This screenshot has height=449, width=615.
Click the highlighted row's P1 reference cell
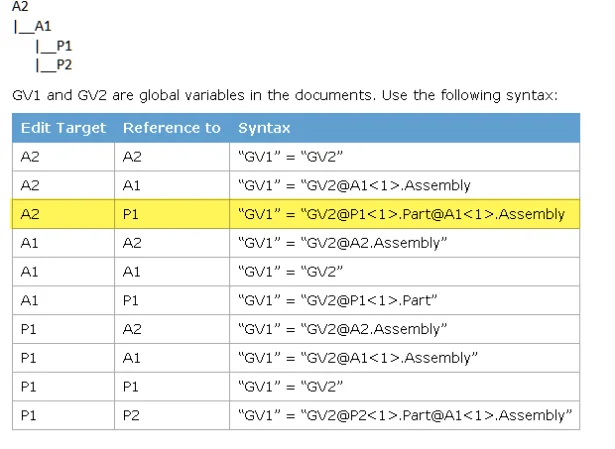[132, 213]
